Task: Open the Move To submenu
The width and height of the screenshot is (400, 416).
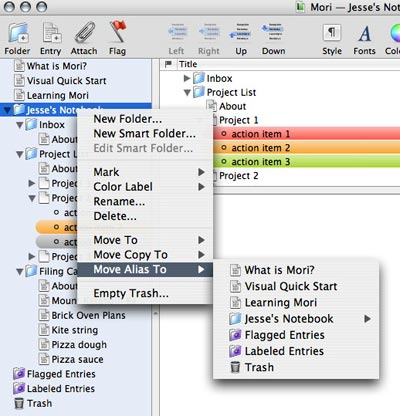Action: 145,240
